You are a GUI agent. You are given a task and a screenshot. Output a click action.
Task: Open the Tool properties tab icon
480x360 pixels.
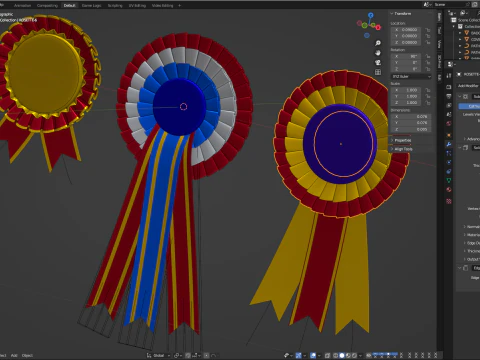(x=449, y=75)
